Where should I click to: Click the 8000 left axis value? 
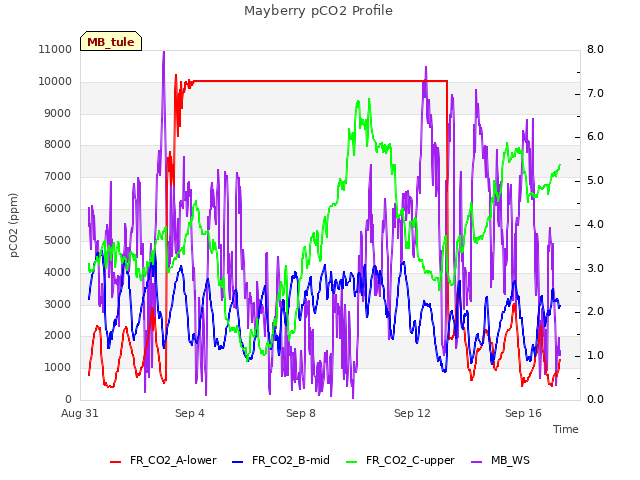(58, 145)
